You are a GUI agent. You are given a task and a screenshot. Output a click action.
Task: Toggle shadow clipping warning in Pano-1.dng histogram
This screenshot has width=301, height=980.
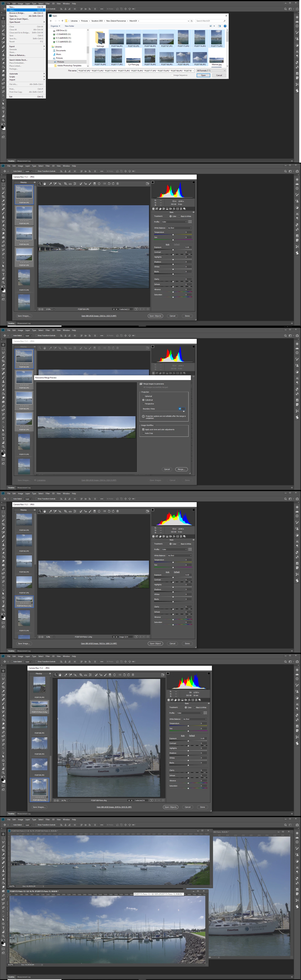(153, 510)
